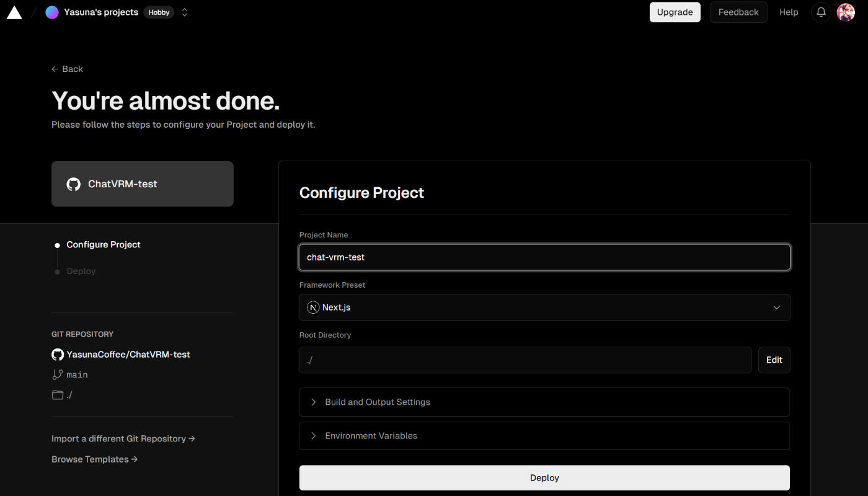
Task: Expand Build and Output Settings
Action: tap(544, 402)
